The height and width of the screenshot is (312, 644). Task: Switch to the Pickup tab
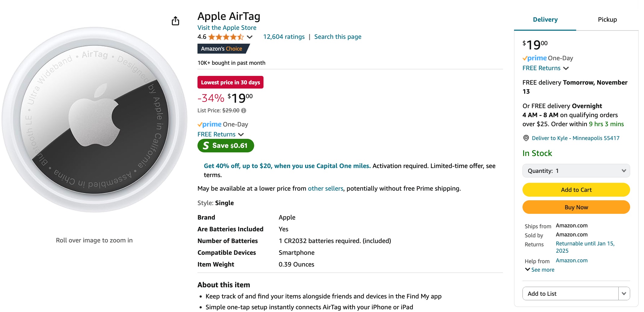(x=607, y=19)
